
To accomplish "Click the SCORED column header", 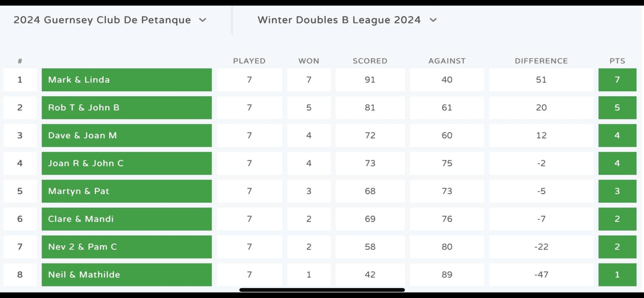I will [x=370, y=61].
